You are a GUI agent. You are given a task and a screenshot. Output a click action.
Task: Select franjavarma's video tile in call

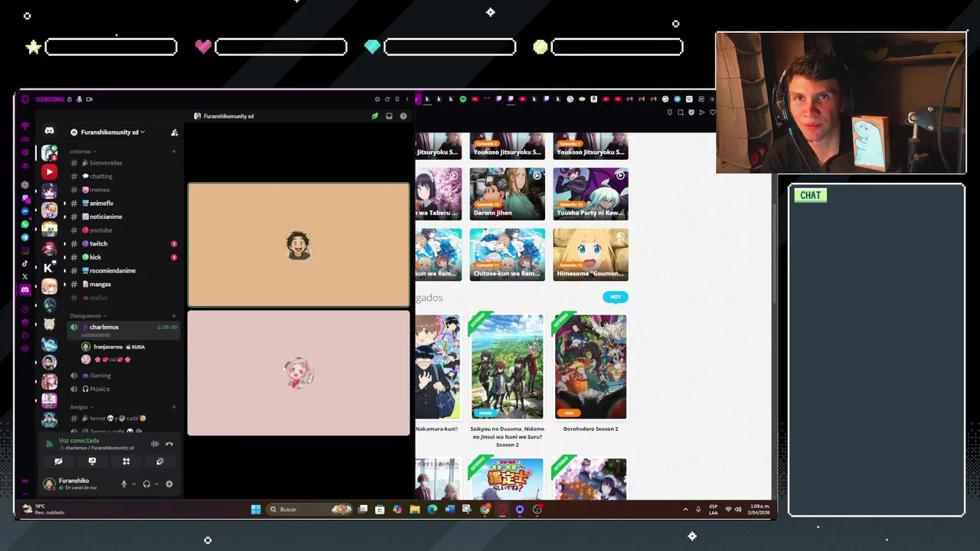click(x=299, y=245)
